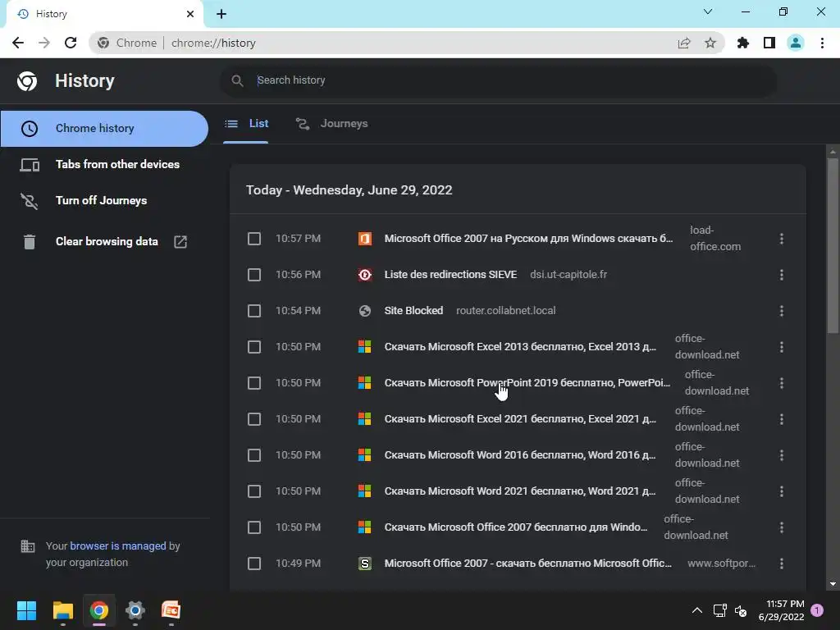Screen dimensions: 840x630
Task: Select Chrome history in the sidebar
Action: tap(104, 129)
